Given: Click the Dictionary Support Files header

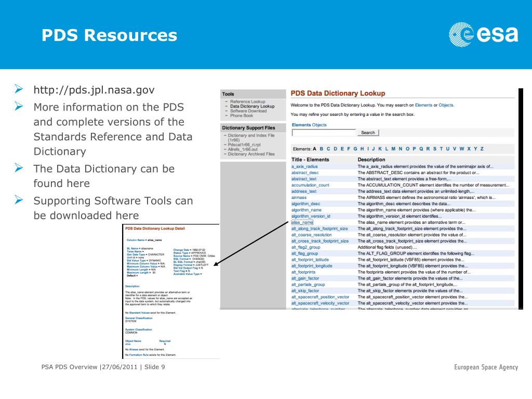Looking at the screenshot, I should 248,128.
